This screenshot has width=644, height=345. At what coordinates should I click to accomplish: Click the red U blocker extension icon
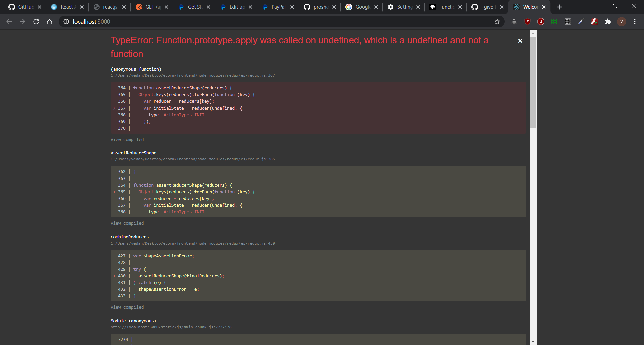pos(541,21)
